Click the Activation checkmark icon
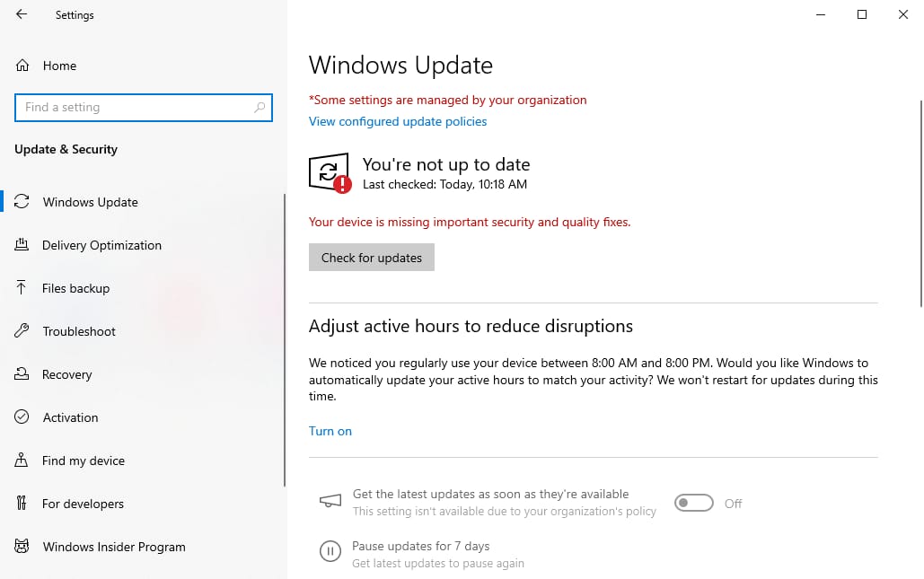Viewport: 924px width, 579px height. [x=22, y=417]
